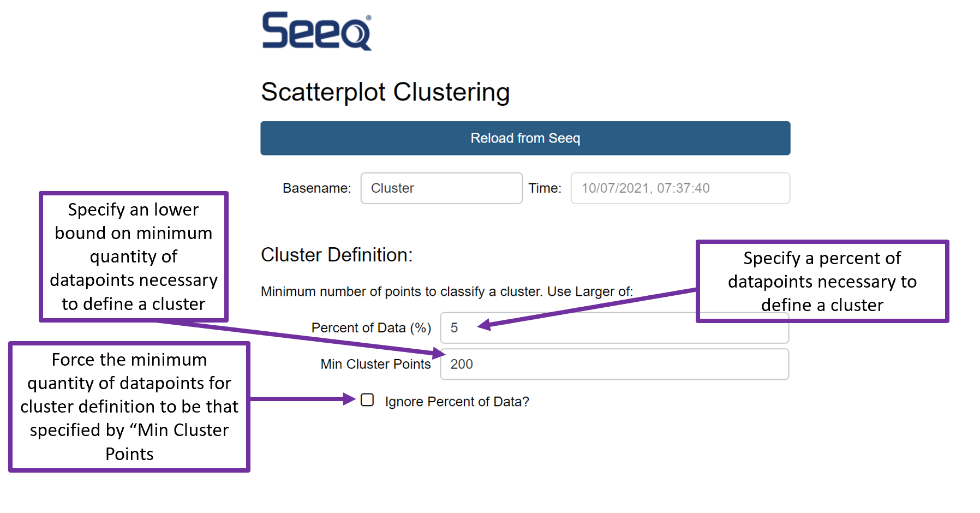980x513 pixels.
Task: Click the Time label
Action: pos(545,188)
